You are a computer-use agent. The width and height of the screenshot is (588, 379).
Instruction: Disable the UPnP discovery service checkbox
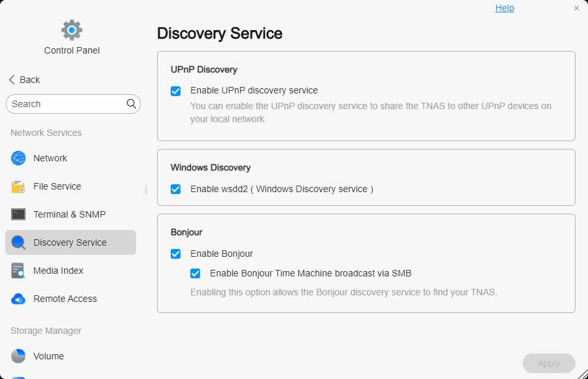pos(175,91)
